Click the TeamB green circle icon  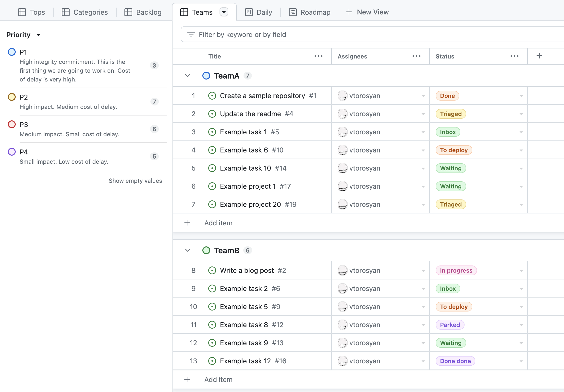[206, 251]
